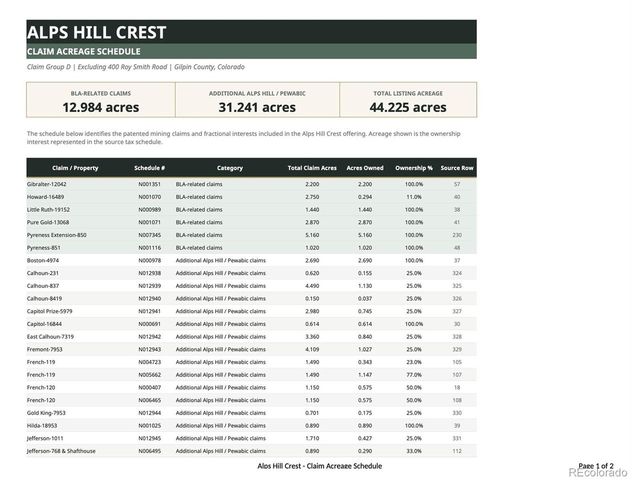
Task: Click the Total Claim Acres column header
Action: (x=312, y=168)
